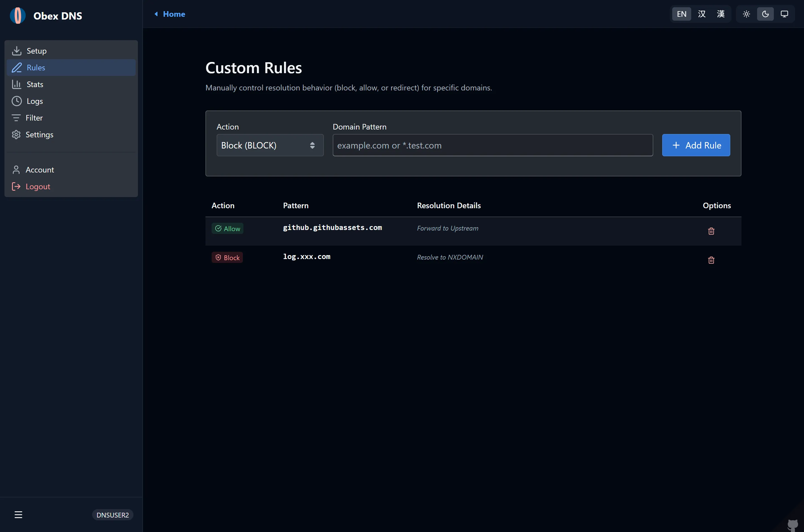The height and width of the screenshot is (532, 804).
Task: Click the Pattern column header
Action: click(x=296, y=206)
